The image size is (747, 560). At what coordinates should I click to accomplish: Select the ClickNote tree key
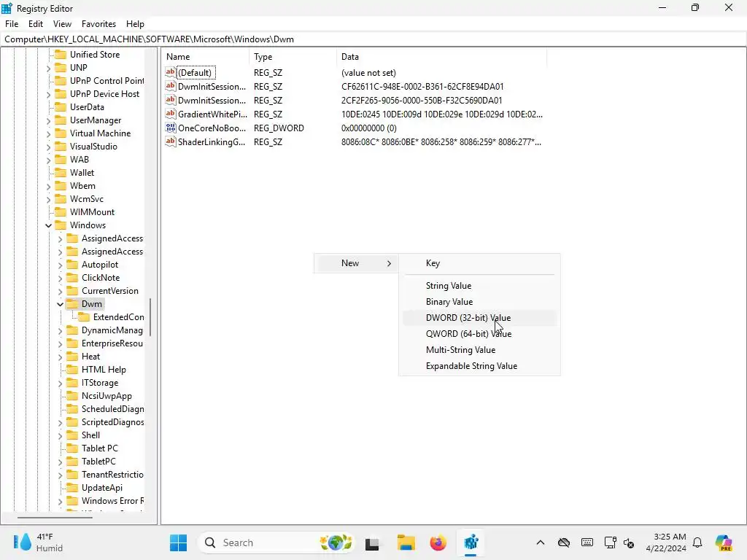pos(101,278)
